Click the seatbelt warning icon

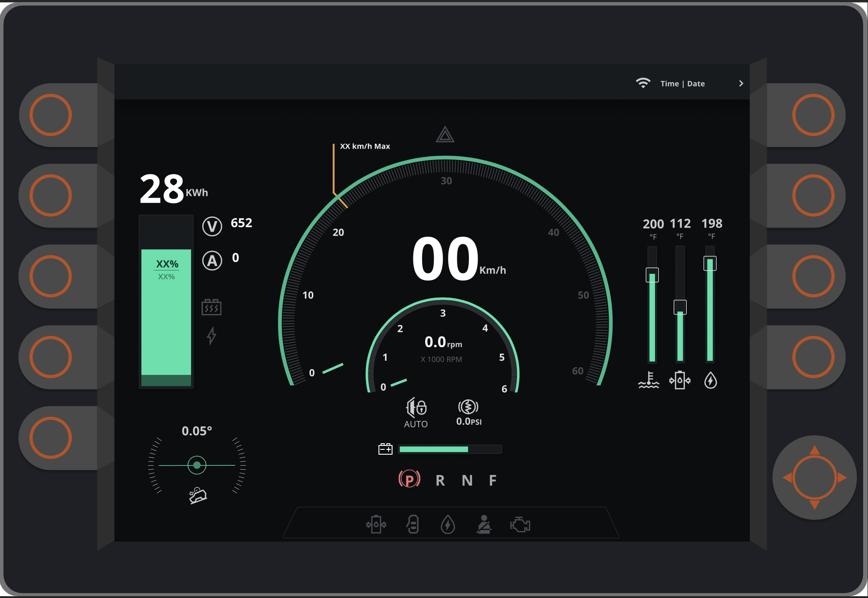tap(484, 524)
